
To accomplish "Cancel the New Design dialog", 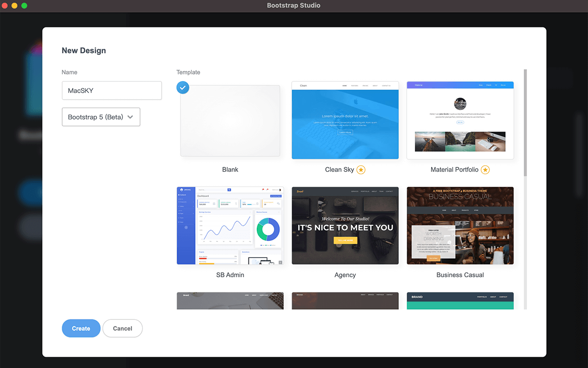I will pyautogui.click(x=122, y=328).
